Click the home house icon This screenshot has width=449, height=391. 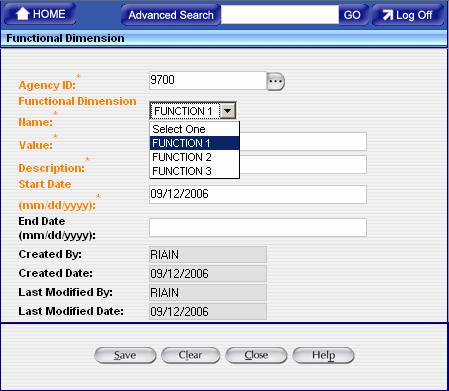23,14
